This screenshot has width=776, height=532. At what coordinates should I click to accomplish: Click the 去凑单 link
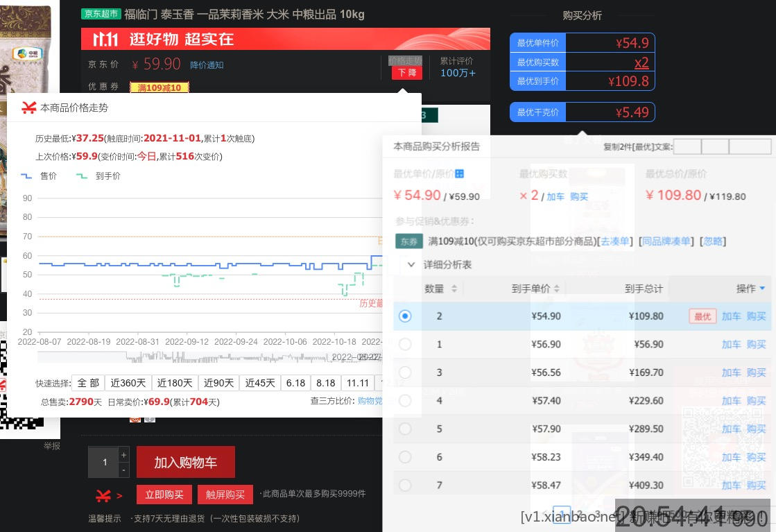coord(614,241)
